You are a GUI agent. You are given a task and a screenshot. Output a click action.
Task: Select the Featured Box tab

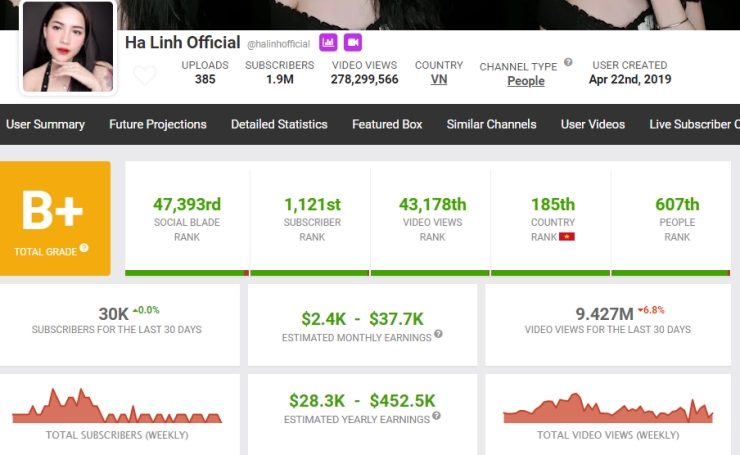[387, 124]
